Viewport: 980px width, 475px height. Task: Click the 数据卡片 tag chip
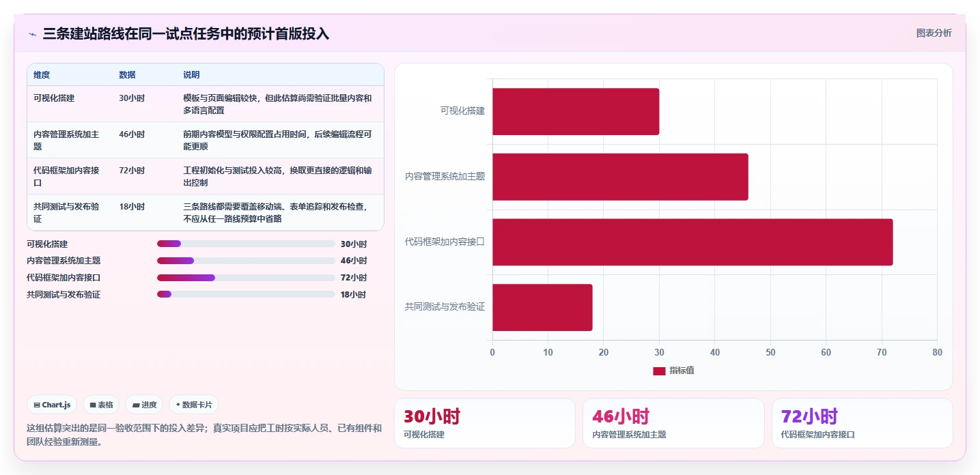pos(194,405)
